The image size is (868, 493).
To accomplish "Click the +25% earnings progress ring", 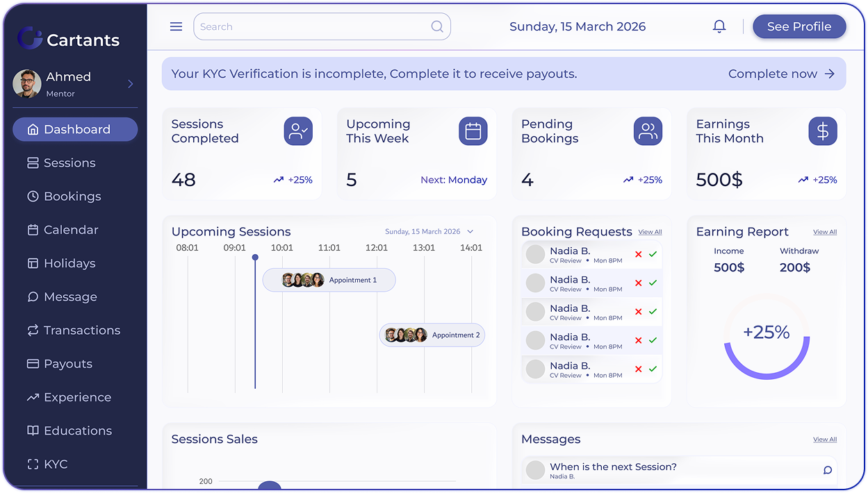I will point(767,337).
